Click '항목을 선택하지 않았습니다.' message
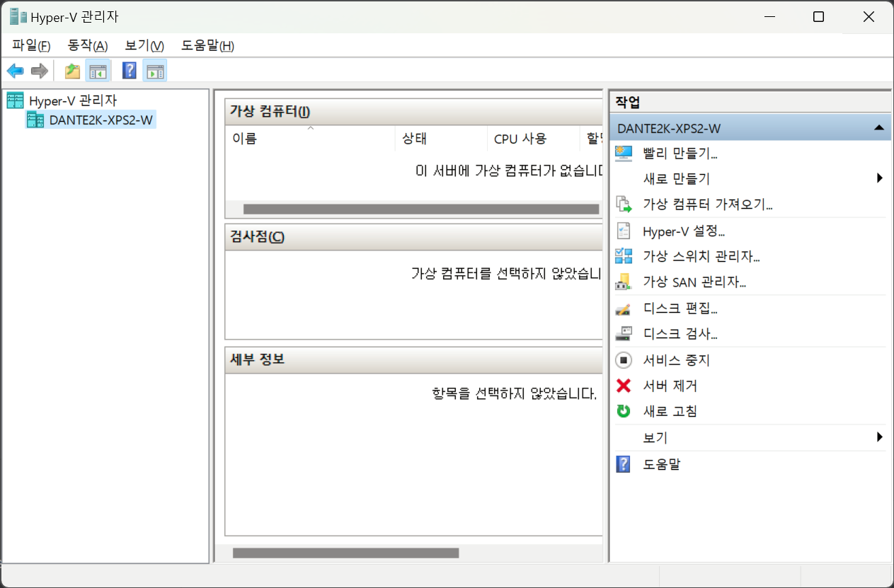This screenshot has width=894, height=588. click(514, 393)
